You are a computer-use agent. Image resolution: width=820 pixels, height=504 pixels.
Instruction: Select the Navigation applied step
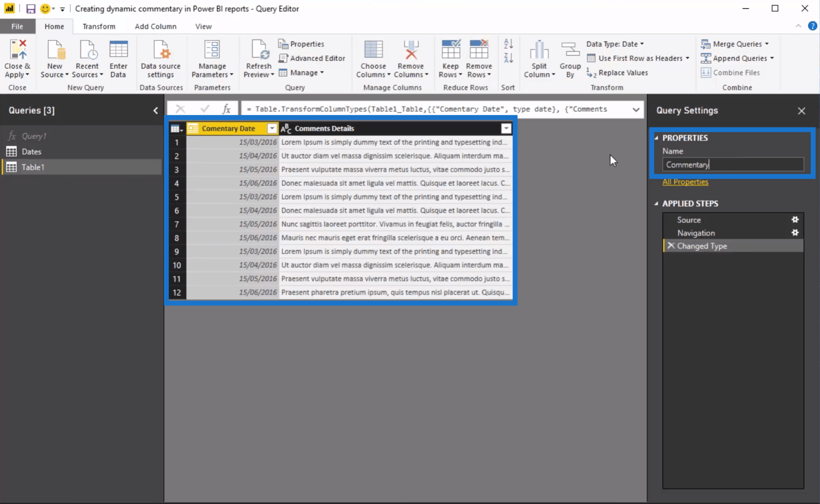point(733,233)
